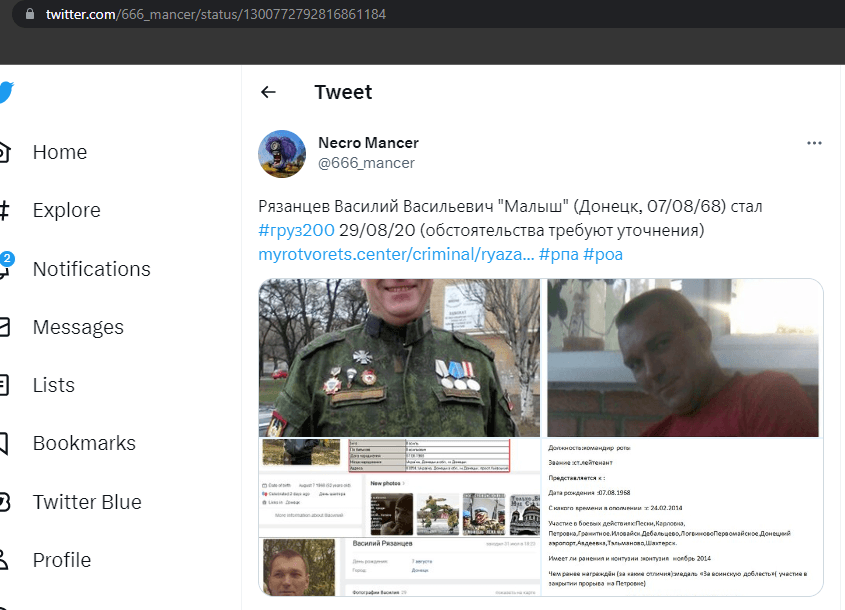Viewport: 845px width, 610px height.
Task: Click the #роа hashtag
Action: (602, 254)
